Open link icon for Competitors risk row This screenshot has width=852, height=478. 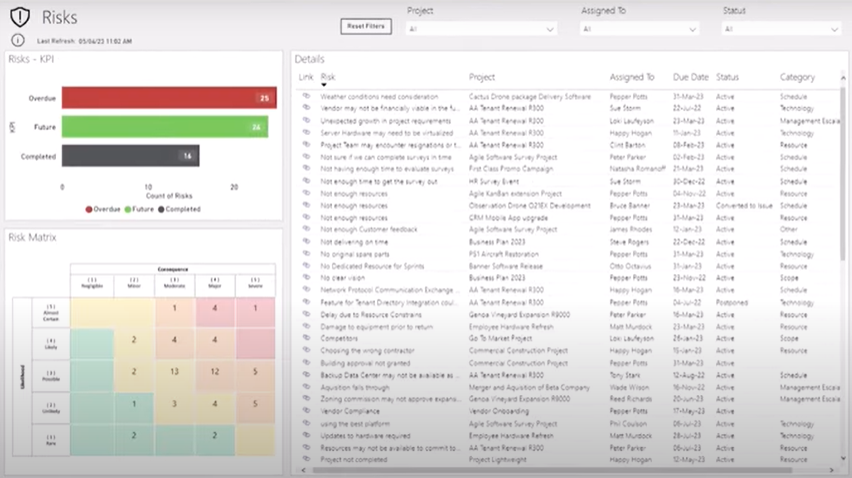click(307, 339)
